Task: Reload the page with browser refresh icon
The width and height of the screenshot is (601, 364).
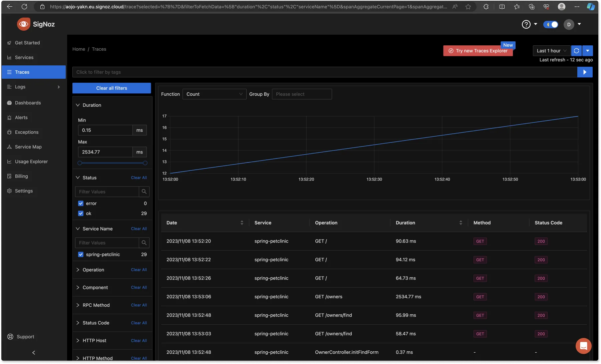Action: point(24,6)
